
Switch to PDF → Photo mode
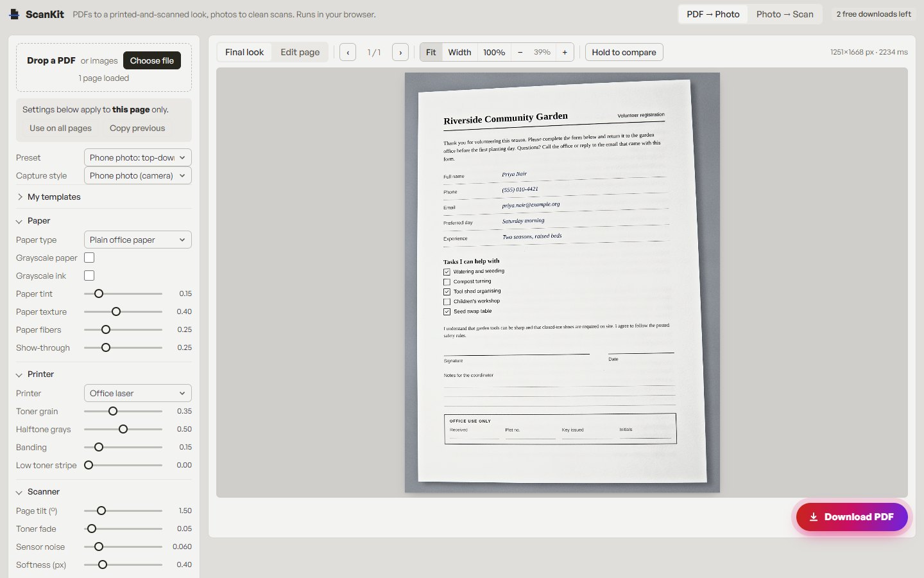[x=713, y=14]
